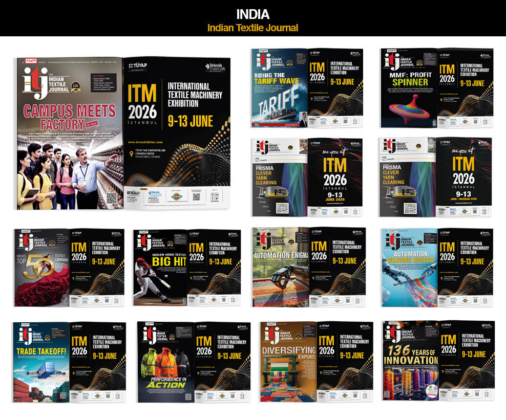The image size is (506, 420).
Task: Click the Indian Textile Journal heading
Action: coord(252,28)
